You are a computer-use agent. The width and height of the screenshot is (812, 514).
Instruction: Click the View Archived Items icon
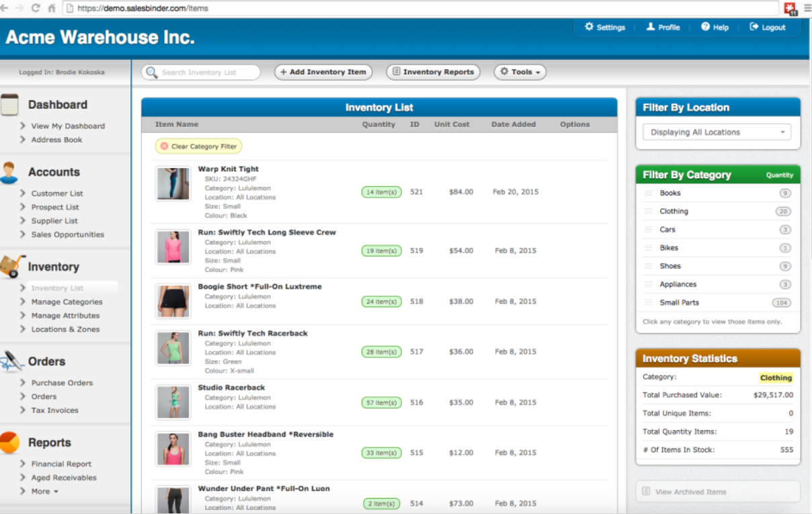tap(646, 491)
